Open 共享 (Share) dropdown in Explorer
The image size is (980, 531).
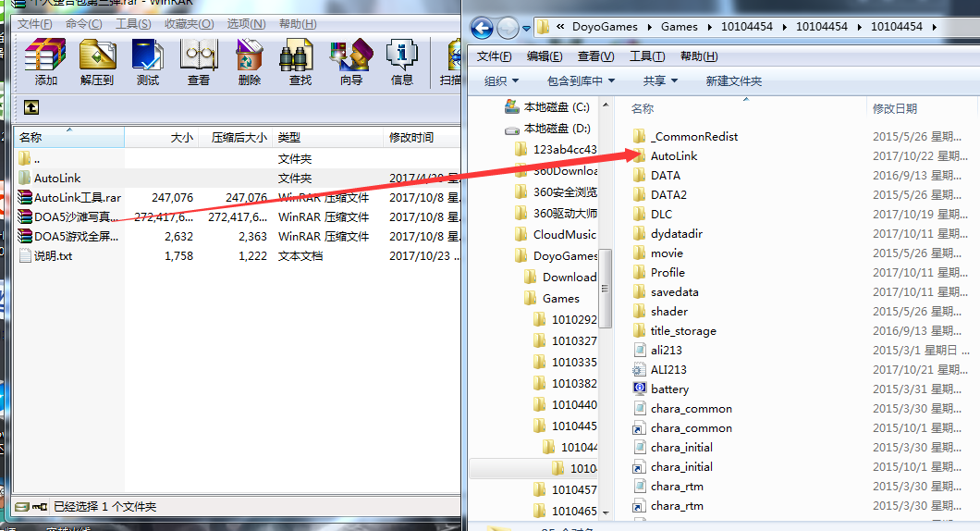click(x=661, y=81)
